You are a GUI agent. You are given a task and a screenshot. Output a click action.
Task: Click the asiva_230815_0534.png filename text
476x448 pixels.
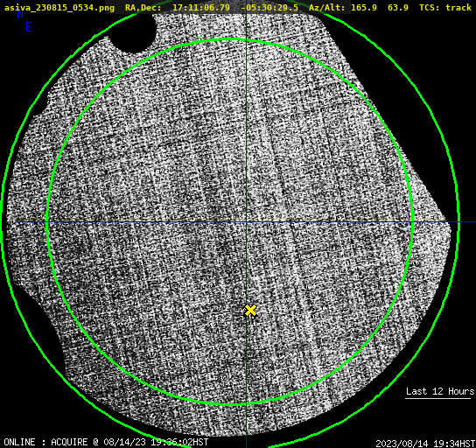[x=59, y=8]
